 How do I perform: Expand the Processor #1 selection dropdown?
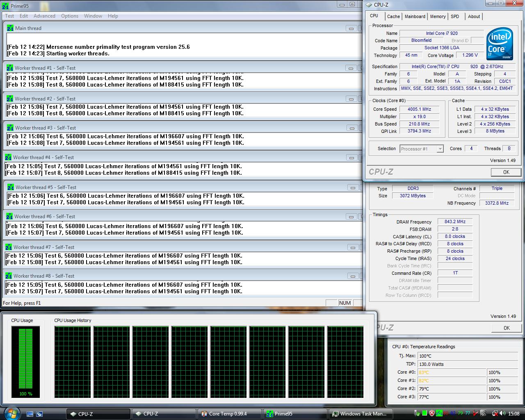(440, 149)
